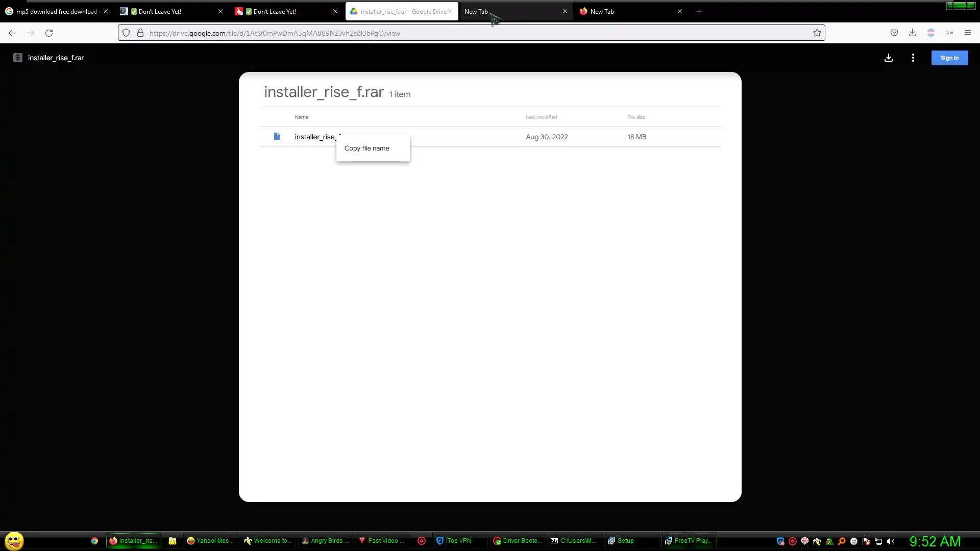Save page to Pocket
980x551 pixels.
pos(894,33)
